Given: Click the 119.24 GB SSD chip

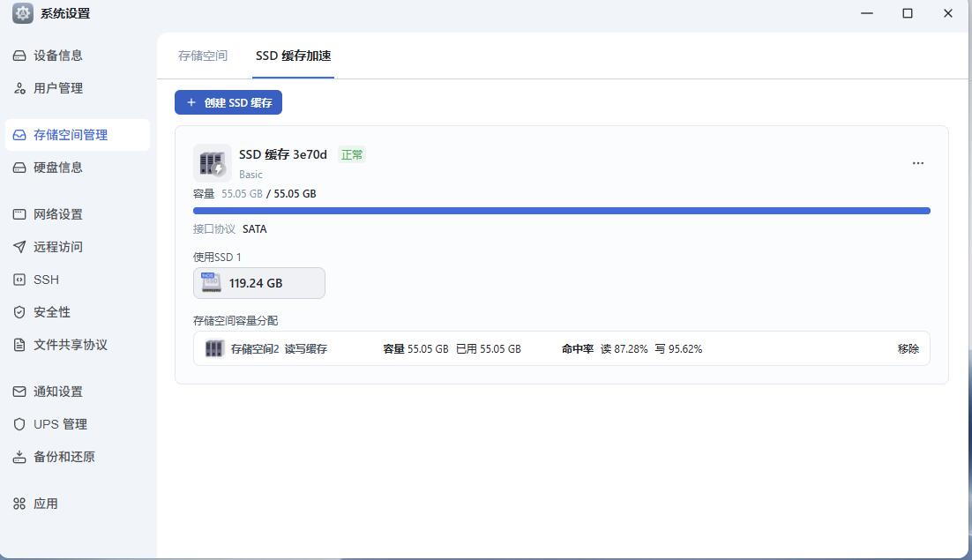Looking at the screenshot, I should (x=259, y=283).
